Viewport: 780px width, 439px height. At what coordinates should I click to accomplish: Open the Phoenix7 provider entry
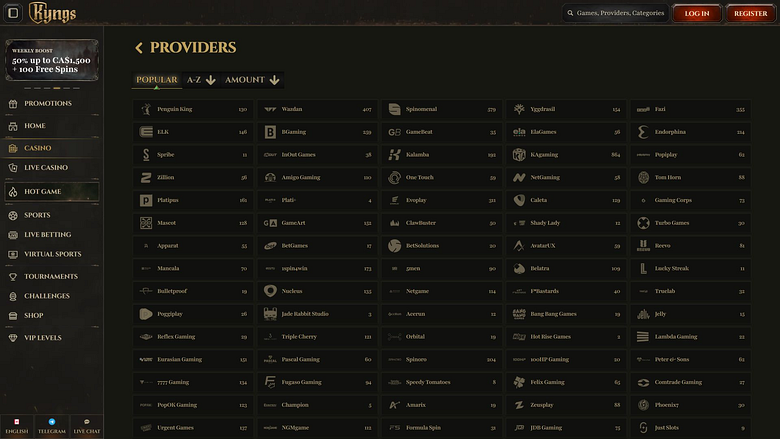[690, 405]
